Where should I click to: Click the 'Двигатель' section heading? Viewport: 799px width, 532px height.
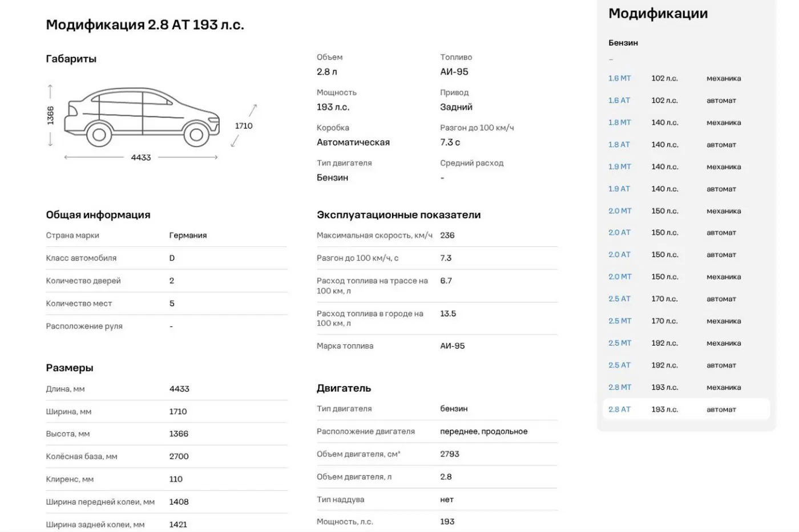pos(344,388)
